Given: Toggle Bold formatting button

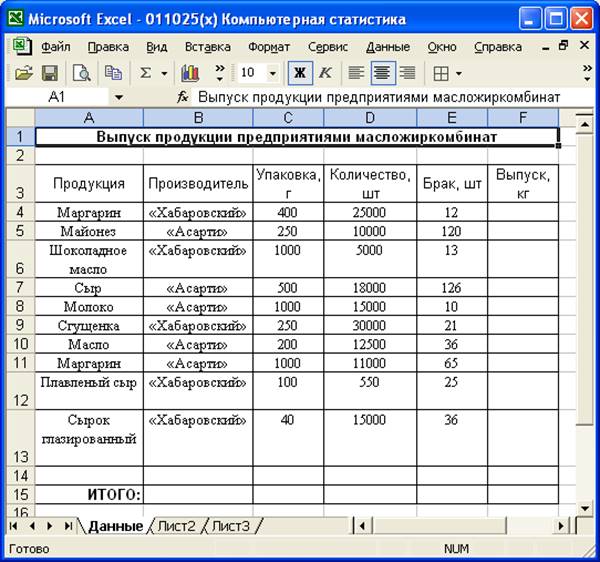Looking at the screenshot, I should click(x=299, y=73).
